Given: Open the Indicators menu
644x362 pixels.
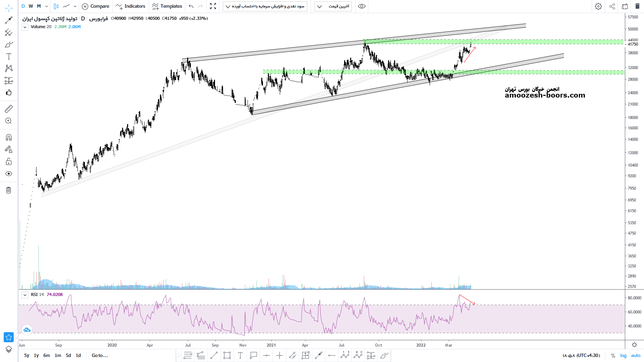Looking at the screenshot, I should point(130,6).
